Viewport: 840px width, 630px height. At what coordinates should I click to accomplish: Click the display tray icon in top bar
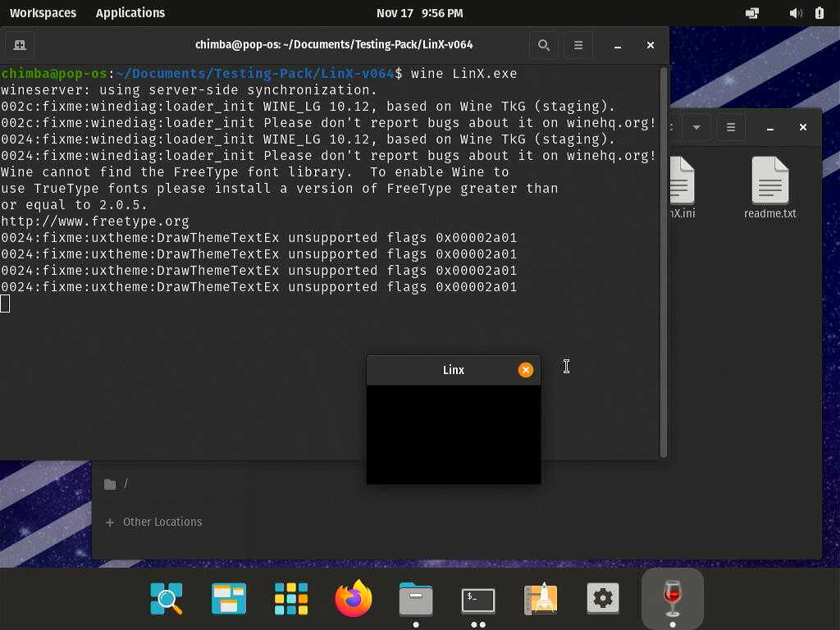click(751, 13)
